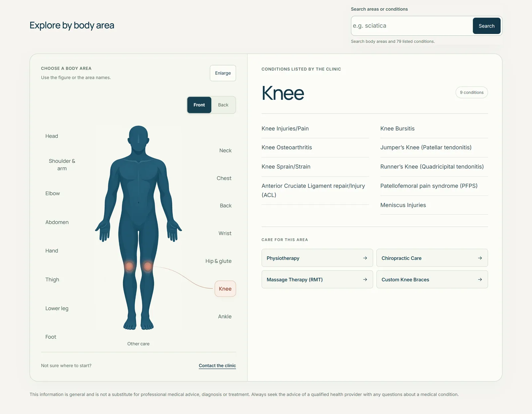Choose the Back area in the body list
The height and width of the screenshot is (414, 532).
[x=225, y=206]
